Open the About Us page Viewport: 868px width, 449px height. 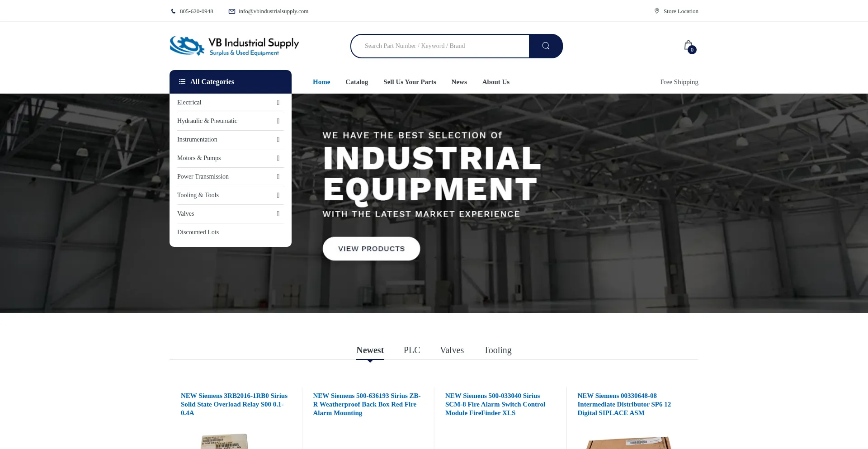click(x=495, y=82)
